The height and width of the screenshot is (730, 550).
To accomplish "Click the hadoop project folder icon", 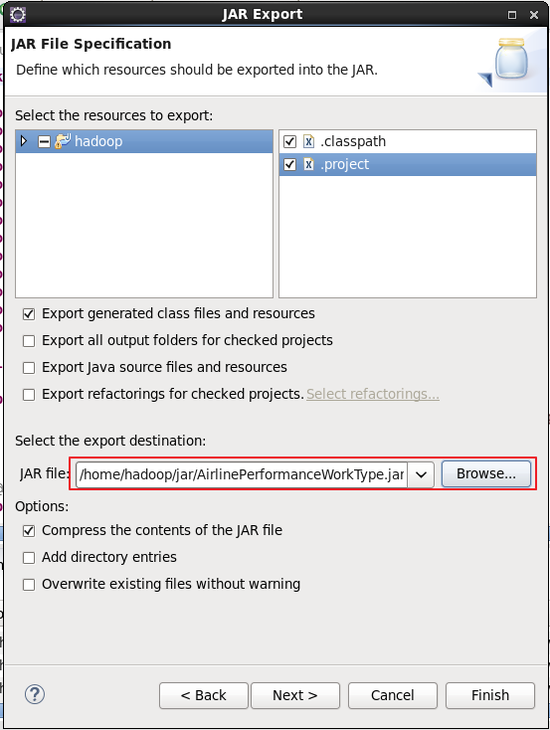I will coord(63,141).
